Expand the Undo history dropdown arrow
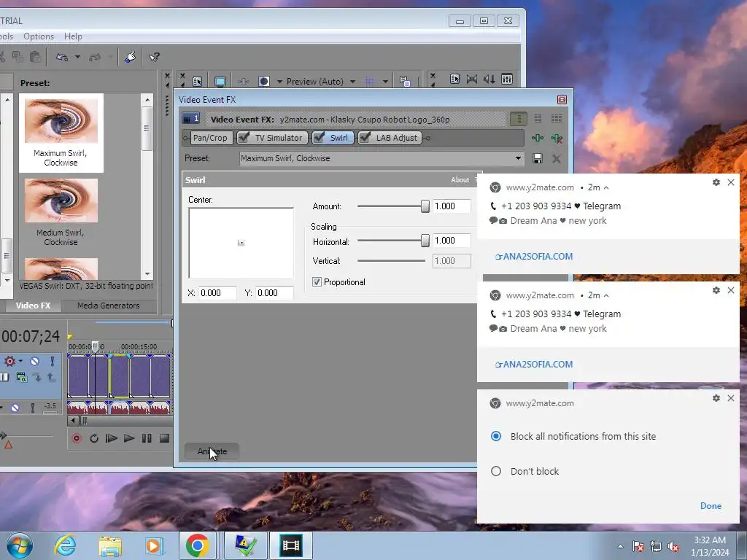Image resolution: width=747 pixels, height=560 pixels. (x=77, y=57)
